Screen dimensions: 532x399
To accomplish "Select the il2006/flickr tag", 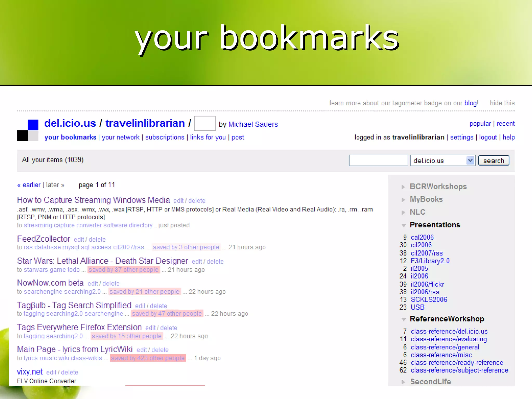I will coord(427,284).
